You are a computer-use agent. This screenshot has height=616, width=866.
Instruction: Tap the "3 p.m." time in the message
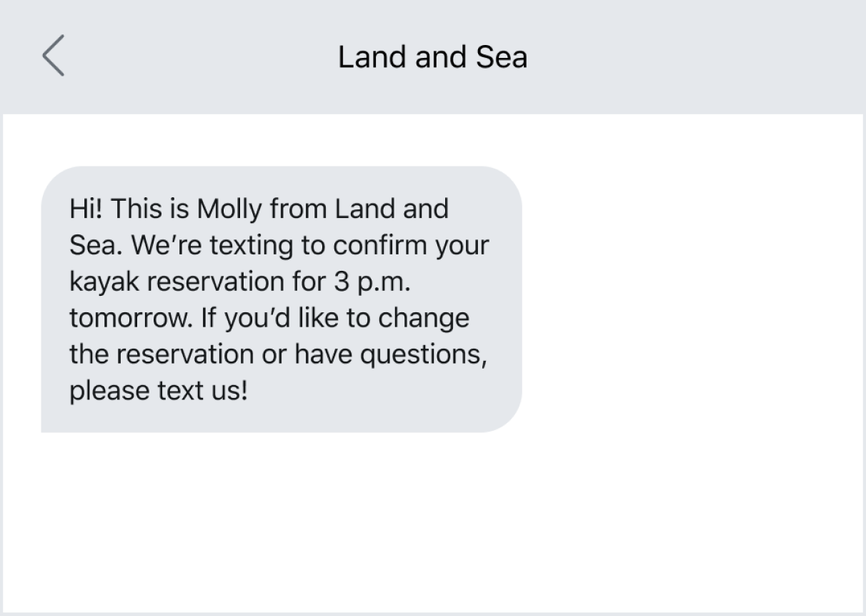pos(372,282)
